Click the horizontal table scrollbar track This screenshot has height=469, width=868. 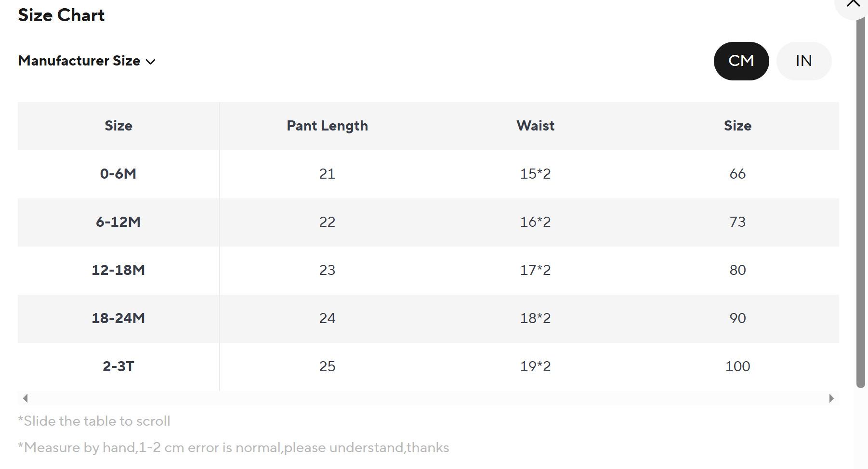pos(429,398)
